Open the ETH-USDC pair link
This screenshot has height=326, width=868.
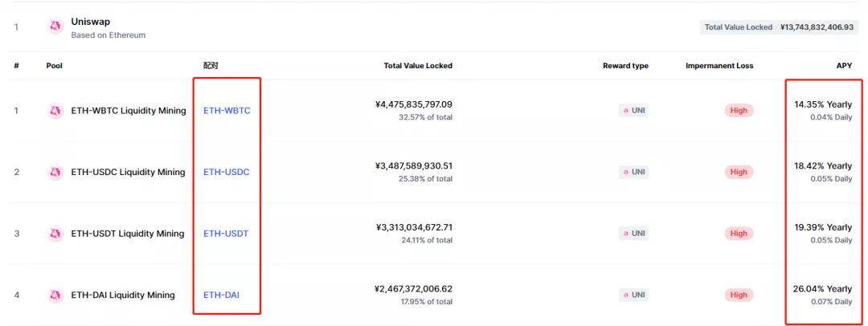tap(227, 172)
